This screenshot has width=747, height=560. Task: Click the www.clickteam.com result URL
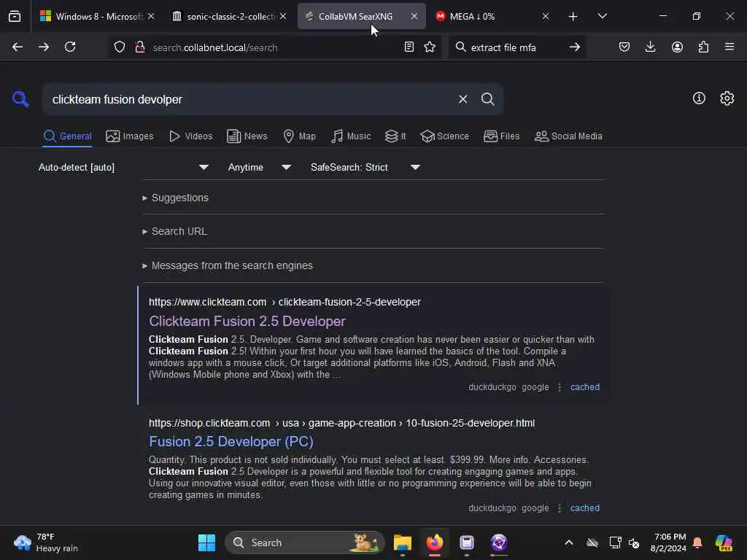[285, 302]
